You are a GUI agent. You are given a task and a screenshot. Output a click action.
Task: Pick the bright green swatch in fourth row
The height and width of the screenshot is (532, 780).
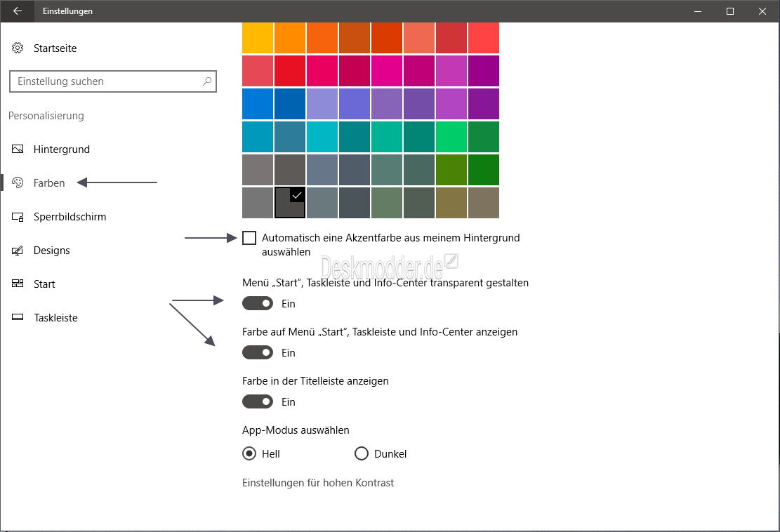451,137
